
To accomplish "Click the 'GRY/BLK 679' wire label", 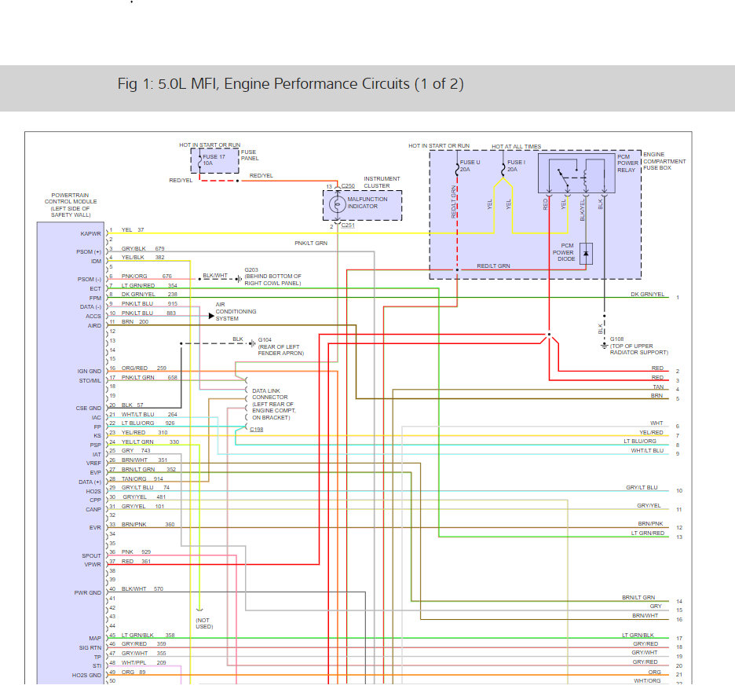I will click(143, 248).
